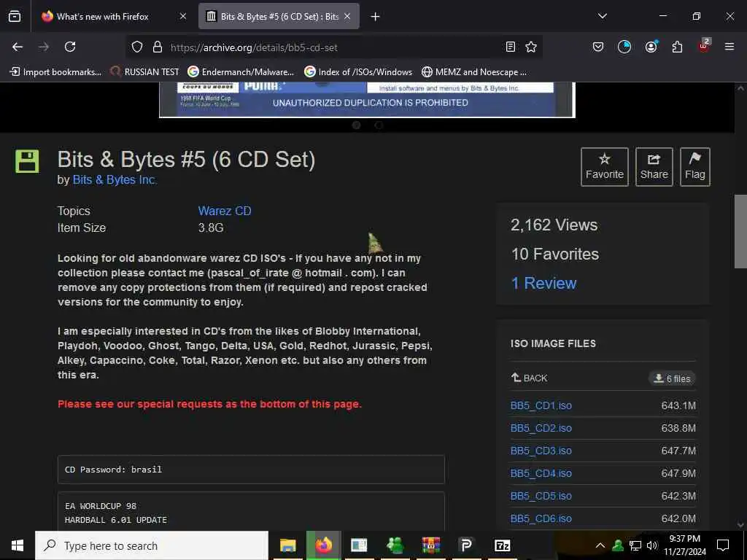Open the volume speaker tray icon
The width and height of the screenshot is (747, 560).
[652, 545]
